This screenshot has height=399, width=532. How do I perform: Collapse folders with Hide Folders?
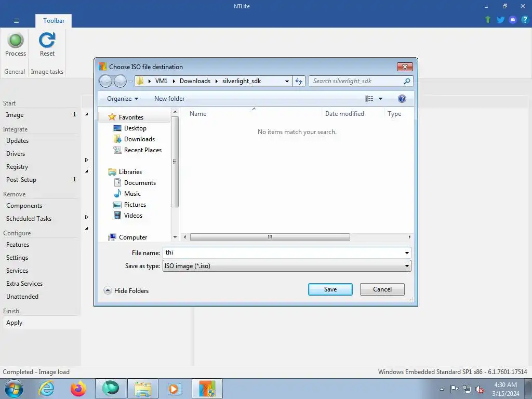click(x=126, y=291)
